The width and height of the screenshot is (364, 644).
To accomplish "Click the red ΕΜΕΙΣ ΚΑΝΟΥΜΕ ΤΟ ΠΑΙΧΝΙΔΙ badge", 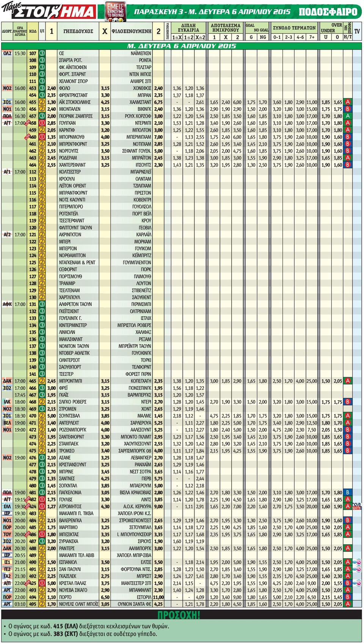I will pos(116,11).
